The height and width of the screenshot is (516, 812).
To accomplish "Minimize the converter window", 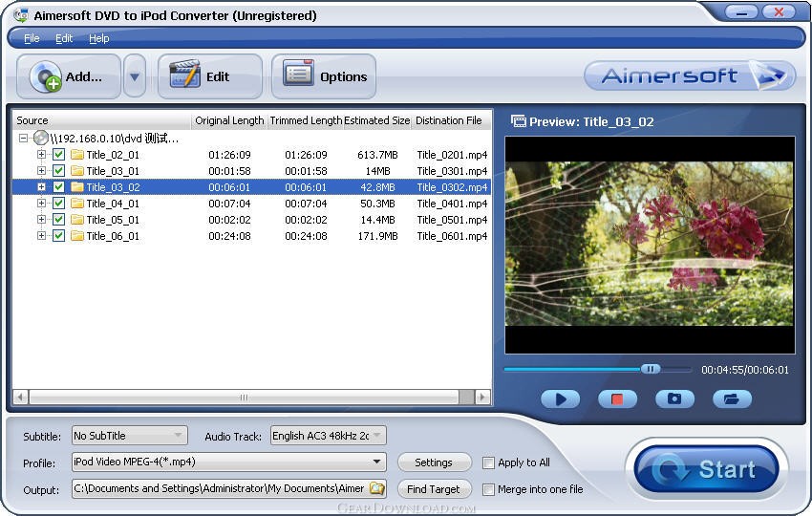I will point(741,11).
